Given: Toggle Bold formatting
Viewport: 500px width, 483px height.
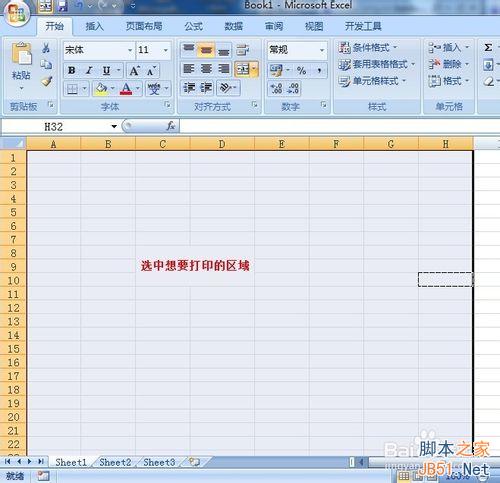Looking at the screenshot, I should pos(72,71).
